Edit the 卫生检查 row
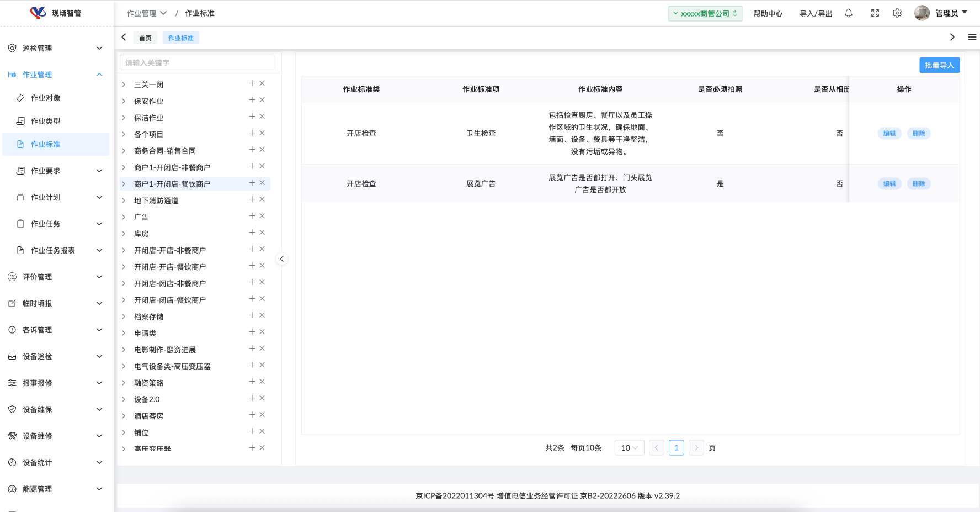Screen dimensions: 980x512 (x=889, y=133)
